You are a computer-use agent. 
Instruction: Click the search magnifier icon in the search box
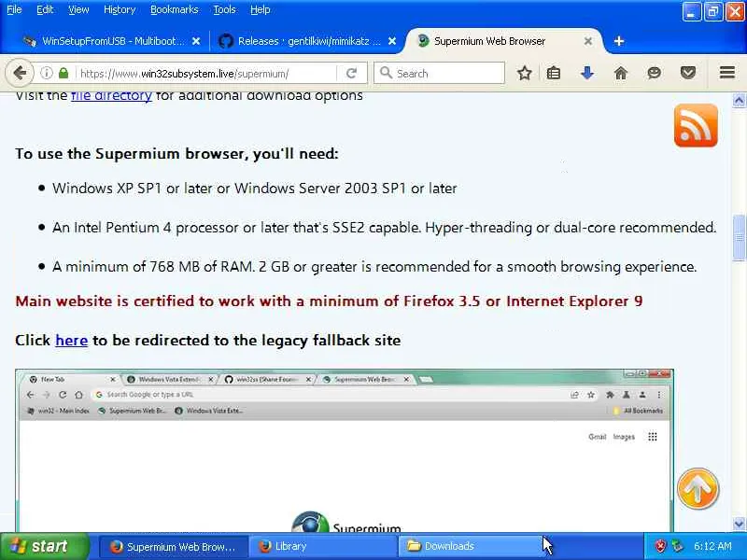[x=386, y=73]
